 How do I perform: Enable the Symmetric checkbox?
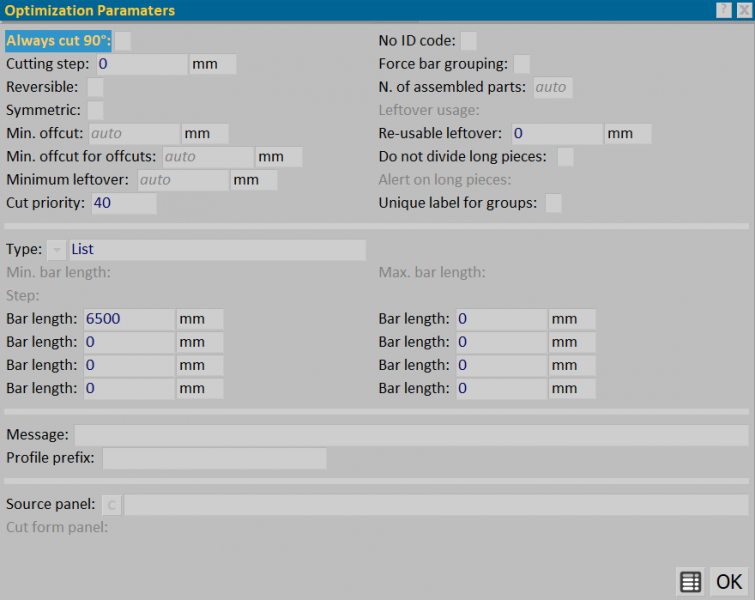click(x=95, y=110)
